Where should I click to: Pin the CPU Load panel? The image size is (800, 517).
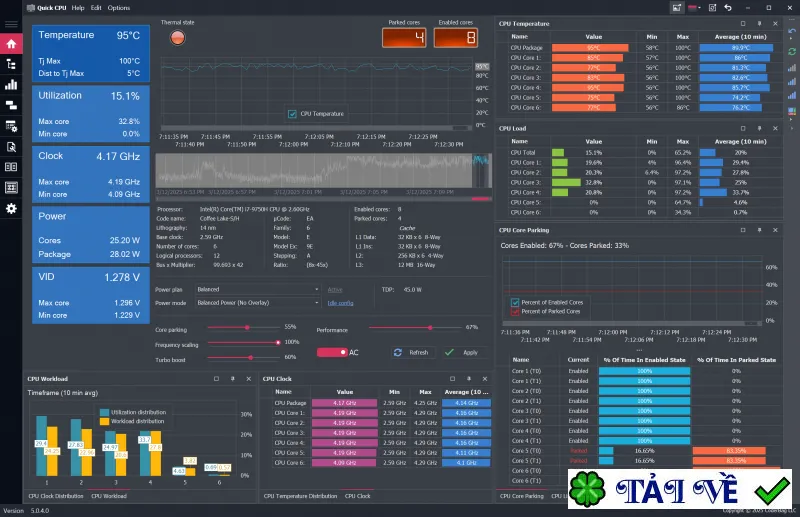pyautogui.click(x=759, y=128)
